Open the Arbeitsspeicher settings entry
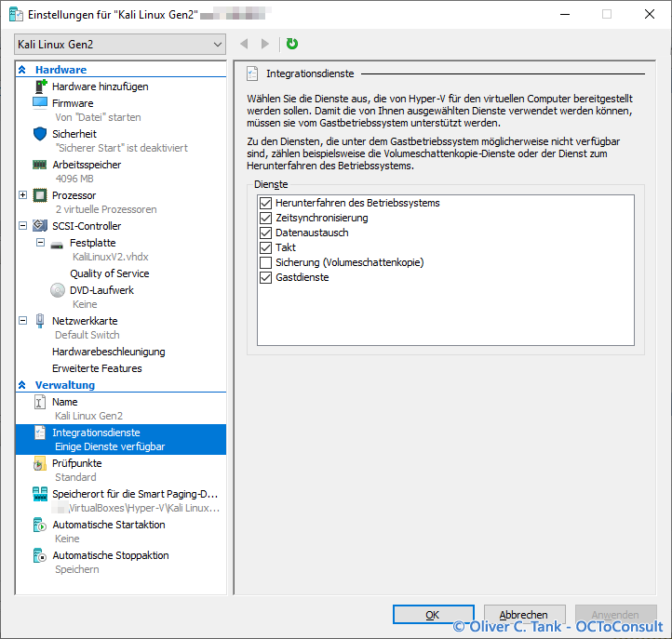672x639 pixels. point(87,165)
